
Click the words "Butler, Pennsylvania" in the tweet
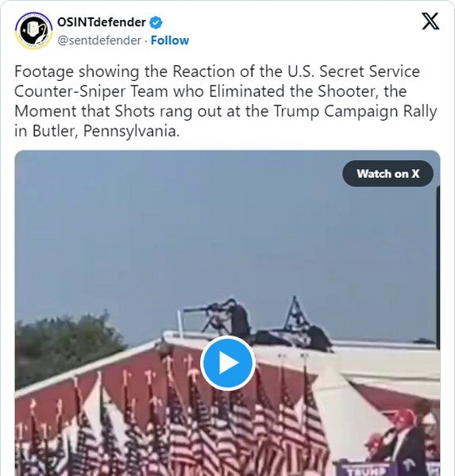tap(106, 131)
